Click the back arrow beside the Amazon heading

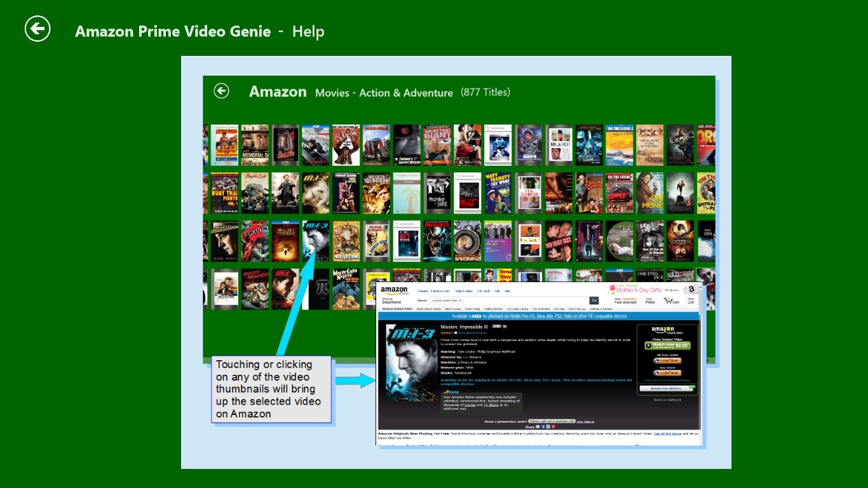pyautogui.click(x=221, y=91)
